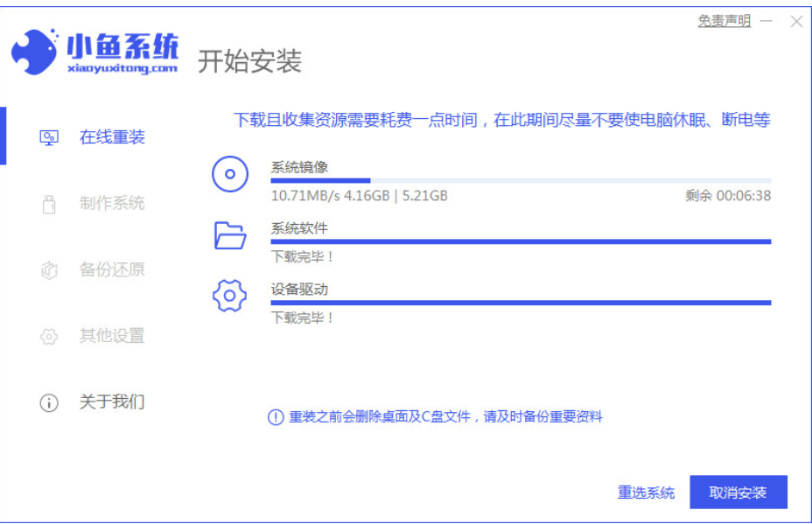Click the 小鱼系统 fish logo

click(33, 51)
